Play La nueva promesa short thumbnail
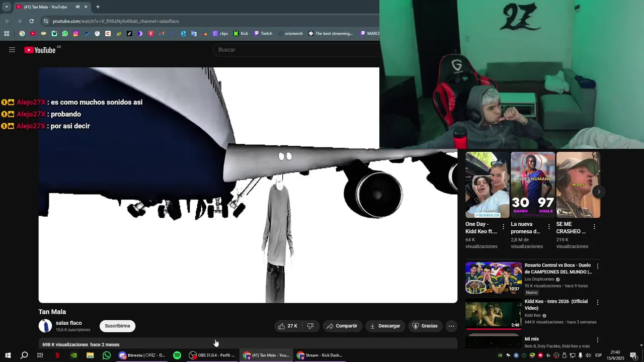Viewport: 644px width, 362px height. (x=533, y=185)
